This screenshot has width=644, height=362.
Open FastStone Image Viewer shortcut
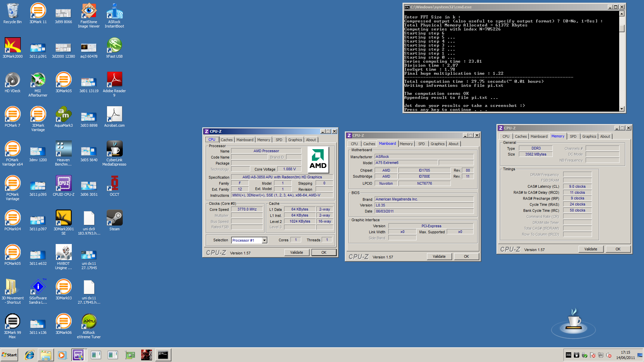89,15
